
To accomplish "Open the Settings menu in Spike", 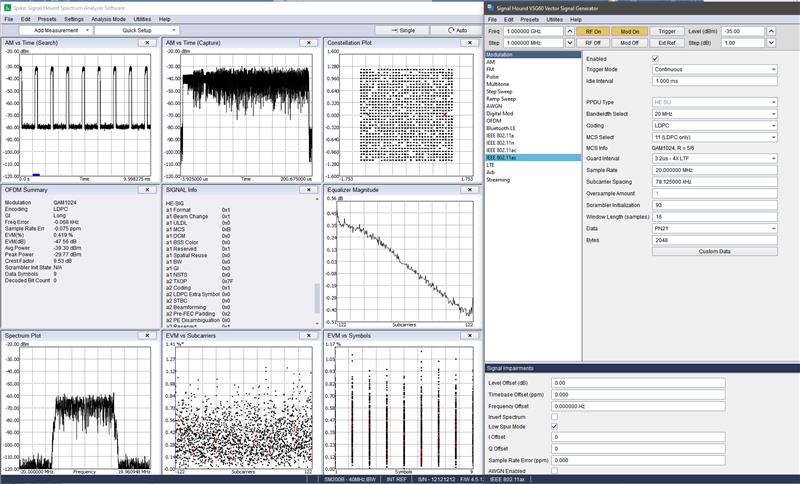I will [x=73, y=19].
